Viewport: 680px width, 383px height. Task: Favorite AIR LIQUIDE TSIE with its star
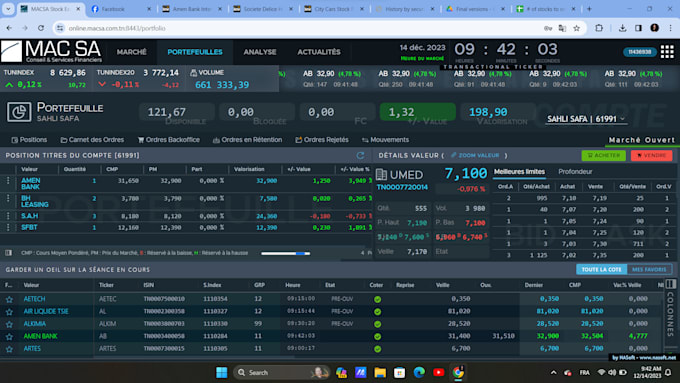click(x=9, y=311)
